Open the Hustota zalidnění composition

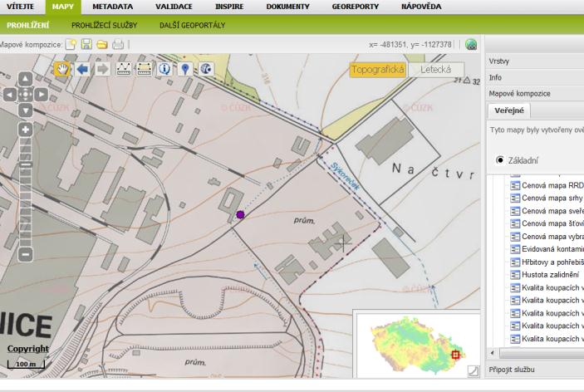(551, 275)
